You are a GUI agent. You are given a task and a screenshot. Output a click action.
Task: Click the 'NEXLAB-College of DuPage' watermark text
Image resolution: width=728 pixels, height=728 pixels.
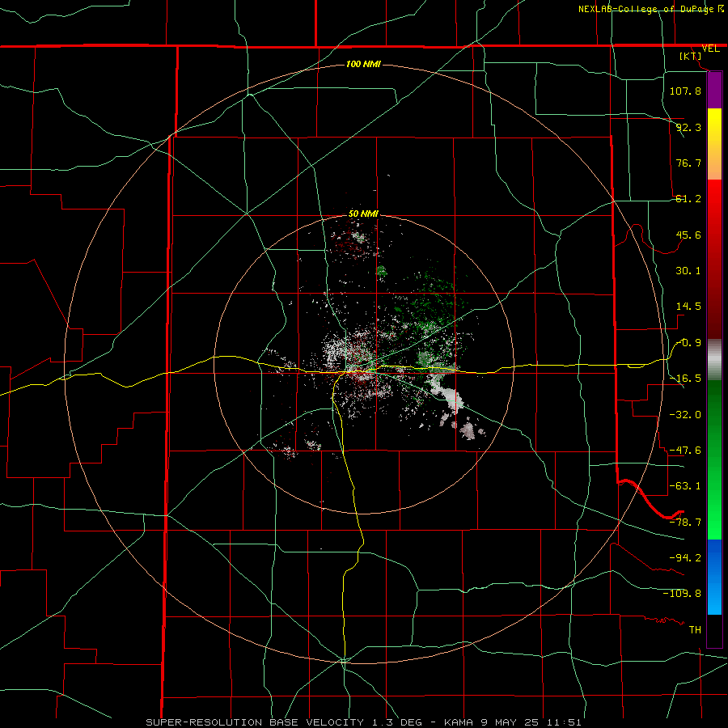pos(645,9)
